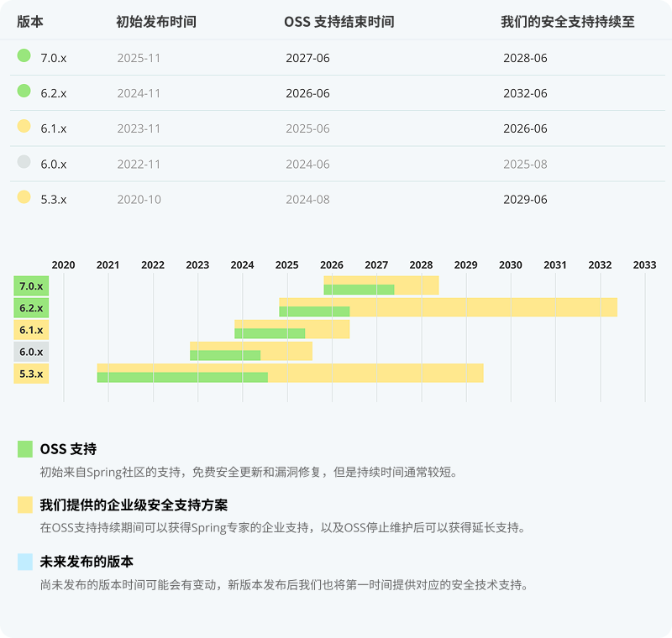672x638 pixels.
Task: Click the 2025 year label on timeline axis
Action: click(287, 265)
